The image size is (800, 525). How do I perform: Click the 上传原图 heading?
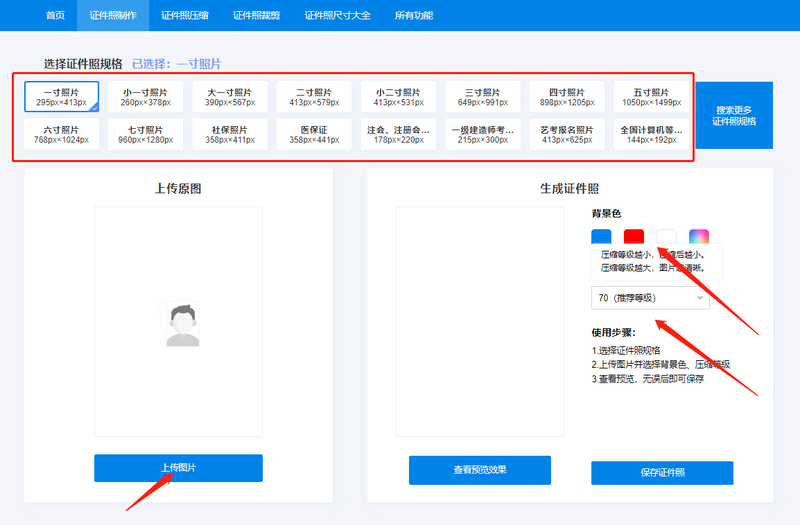click(178, 189)
